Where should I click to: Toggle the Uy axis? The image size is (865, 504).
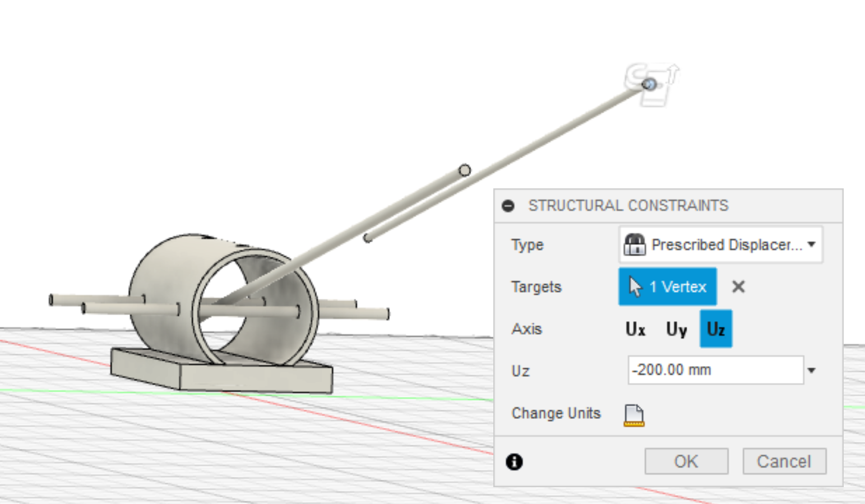[x=676, y=329]
